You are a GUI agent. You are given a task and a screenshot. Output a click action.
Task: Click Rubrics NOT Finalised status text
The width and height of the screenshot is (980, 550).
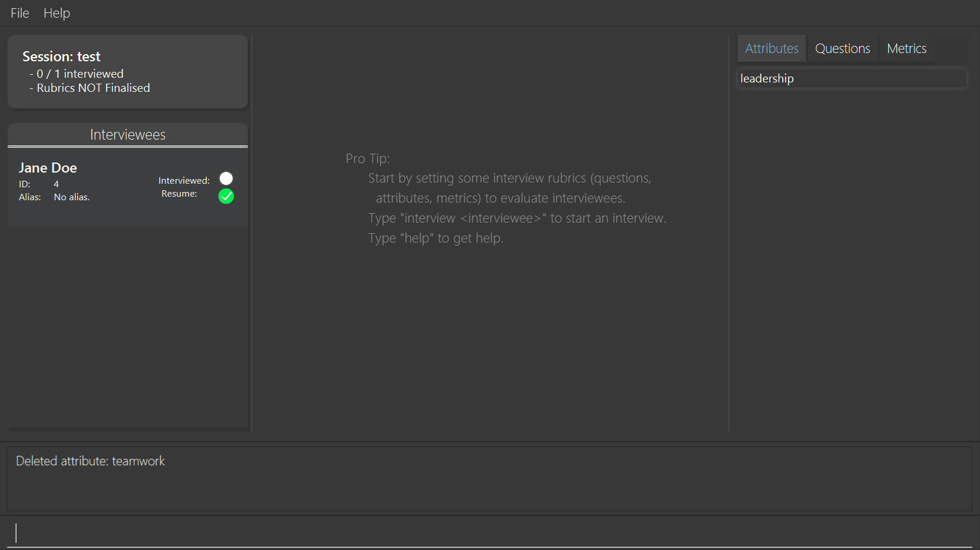coord(93,88)
